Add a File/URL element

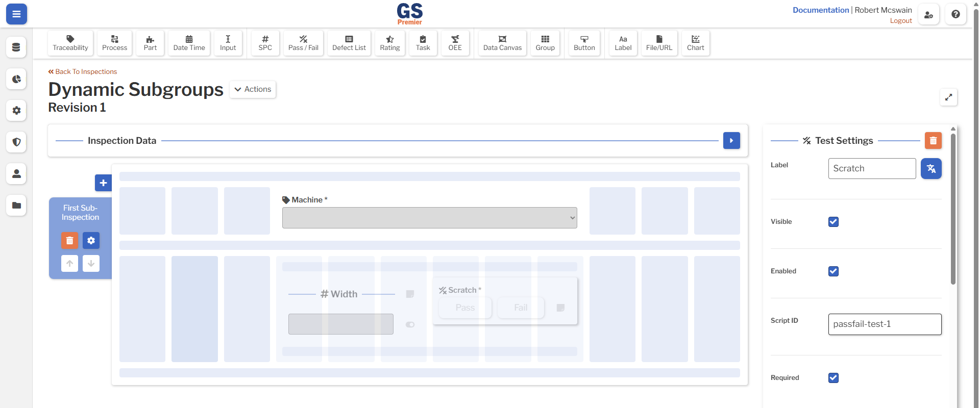(x=659, y=43)
